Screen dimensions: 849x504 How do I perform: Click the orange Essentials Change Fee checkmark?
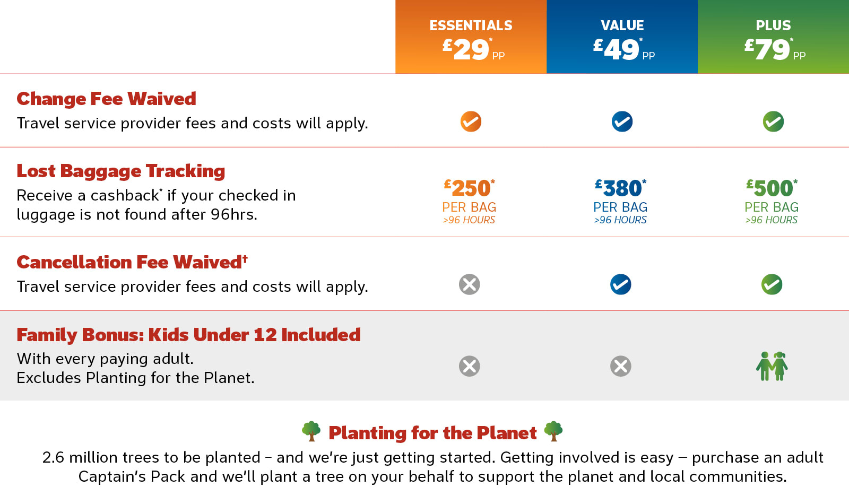click(471, 121)
